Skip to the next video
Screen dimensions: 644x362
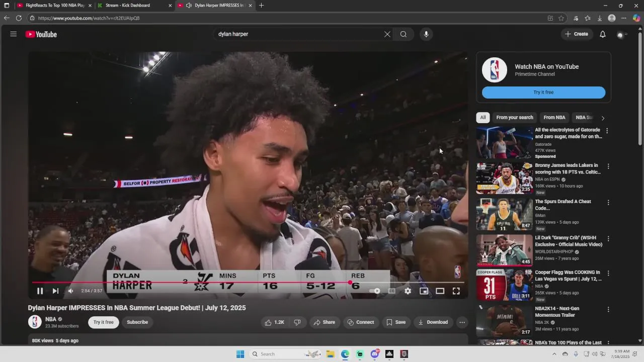point(55,291)
